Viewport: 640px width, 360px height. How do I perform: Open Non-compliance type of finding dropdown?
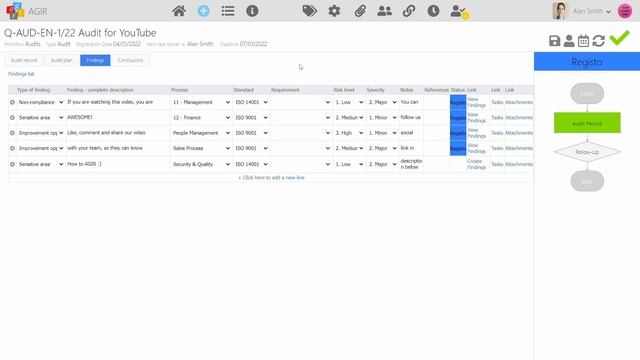coord(41,102)
